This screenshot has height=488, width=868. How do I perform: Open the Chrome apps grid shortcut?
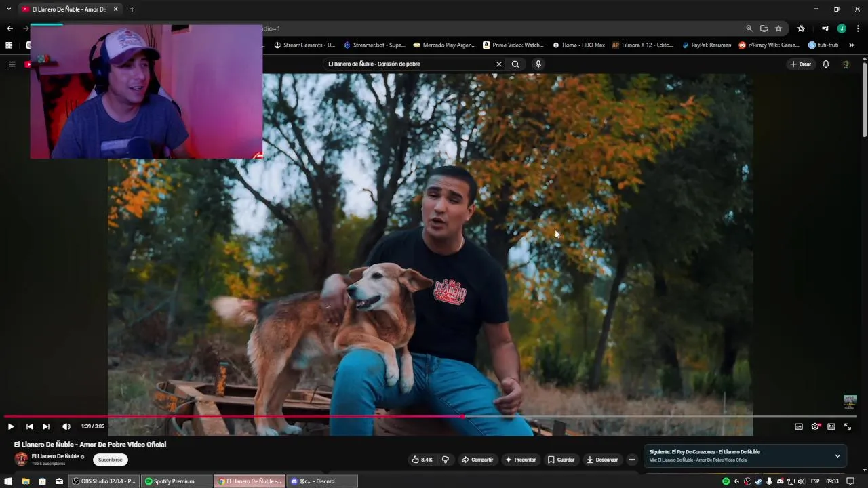9,45
